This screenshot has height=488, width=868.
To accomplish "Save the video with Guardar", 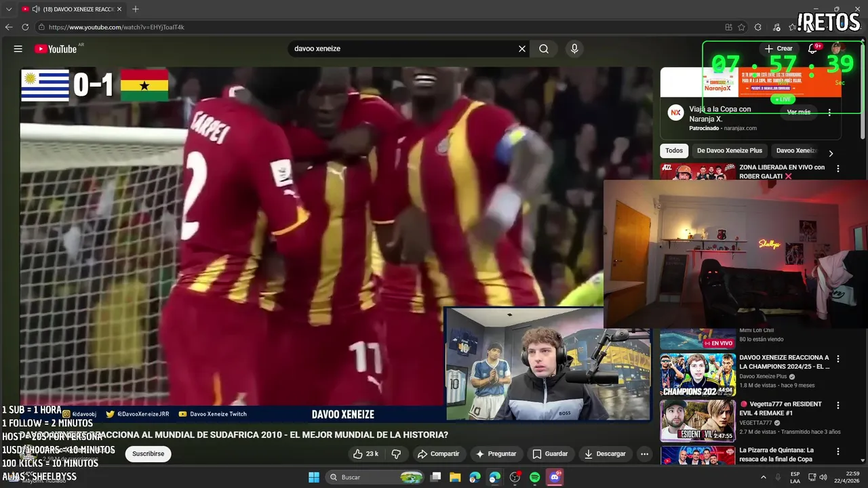I will click(550, 453).
